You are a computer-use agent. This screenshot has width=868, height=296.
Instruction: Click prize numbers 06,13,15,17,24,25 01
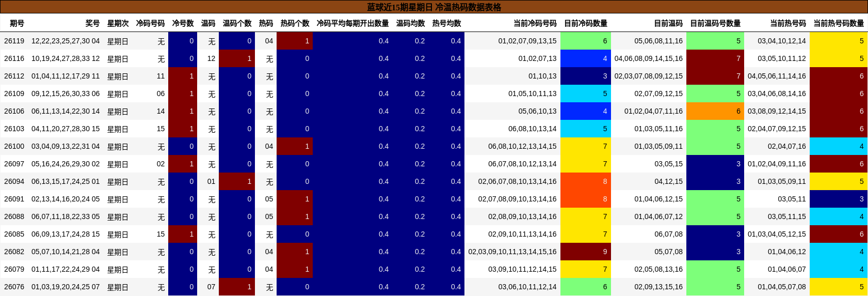tap(66, 181)
